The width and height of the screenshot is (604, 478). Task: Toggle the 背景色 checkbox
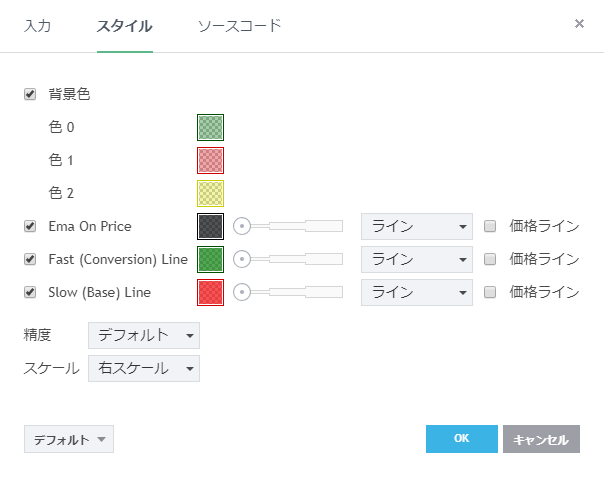[30, 94]
